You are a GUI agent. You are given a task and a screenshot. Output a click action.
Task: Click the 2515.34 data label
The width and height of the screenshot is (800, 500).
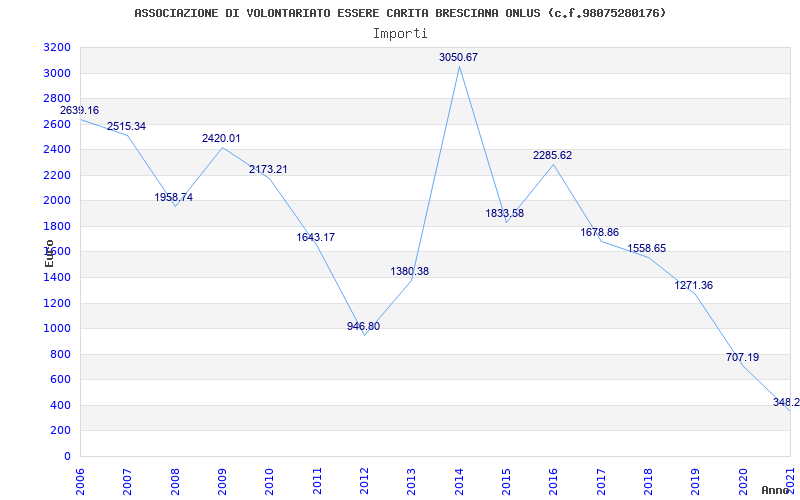pos(127,126)
